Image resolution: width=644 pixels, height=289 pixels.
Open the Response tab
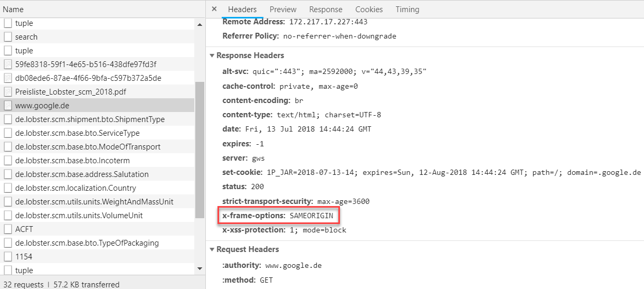[326, 10]
